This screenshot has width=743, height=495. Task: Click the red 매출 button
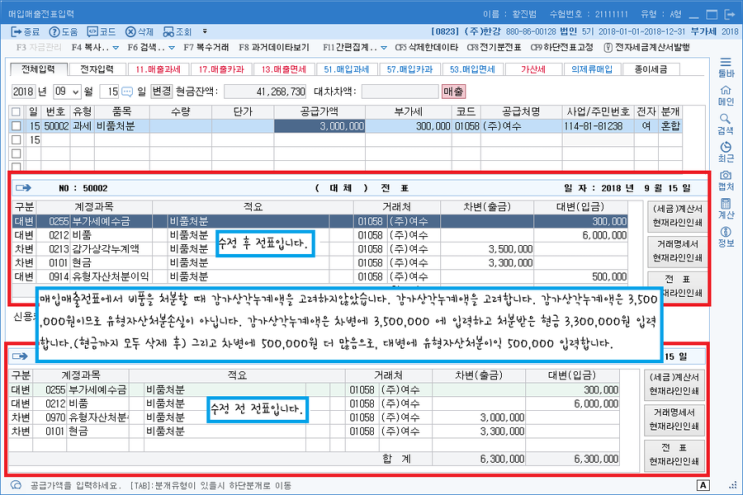453,91
